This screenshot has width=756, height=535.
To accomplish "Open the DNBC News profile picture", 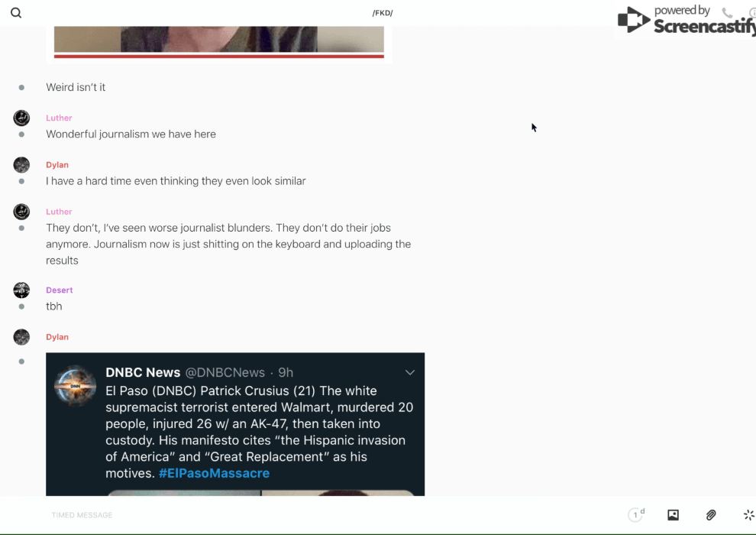I will 75,385.
